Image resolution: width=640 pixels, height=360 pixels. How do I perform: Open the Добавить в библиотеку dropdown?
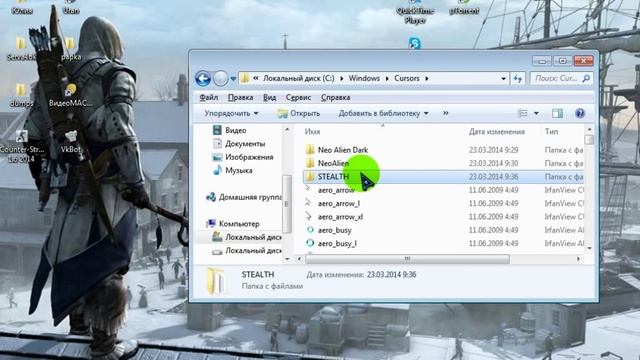383,113
